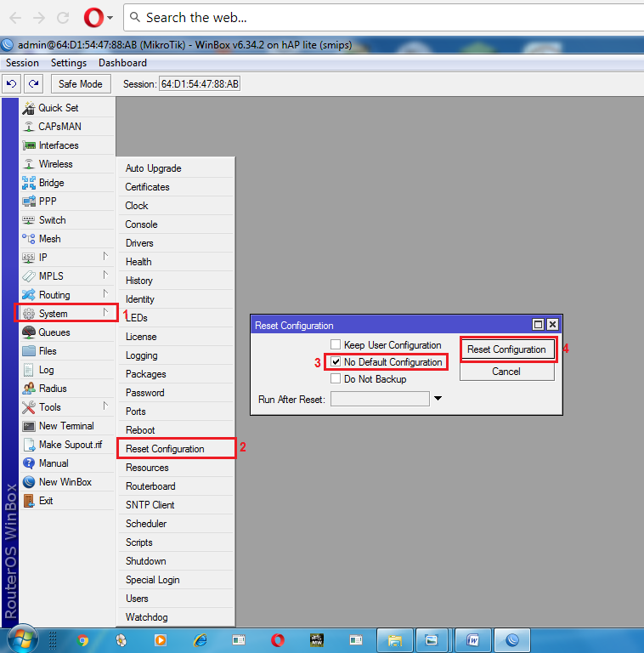
Task: Expand the System submenu
Action: tap(105, 312)
